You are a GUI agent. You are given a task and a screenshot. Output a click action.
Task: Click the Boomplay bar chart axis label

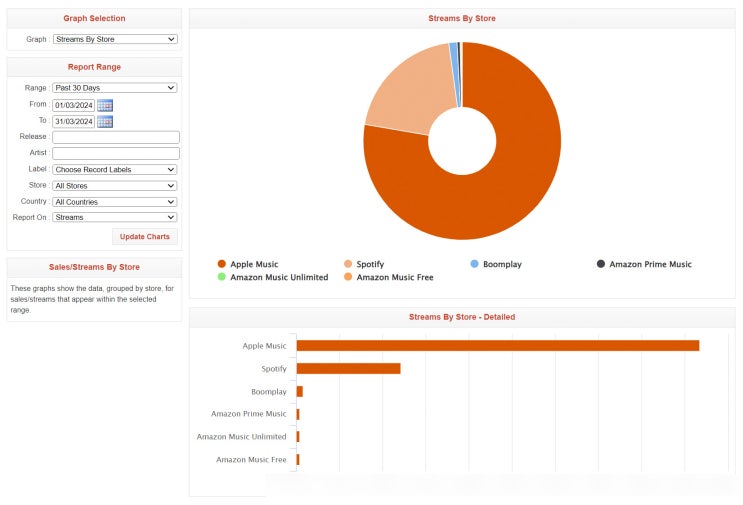[269, 391]
